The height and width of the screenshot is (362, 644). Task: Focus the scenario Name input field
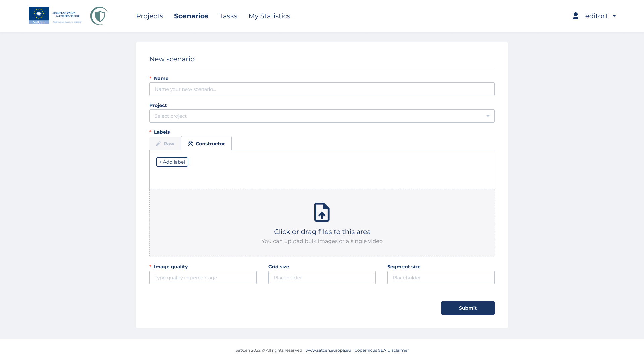pos(322,89)
